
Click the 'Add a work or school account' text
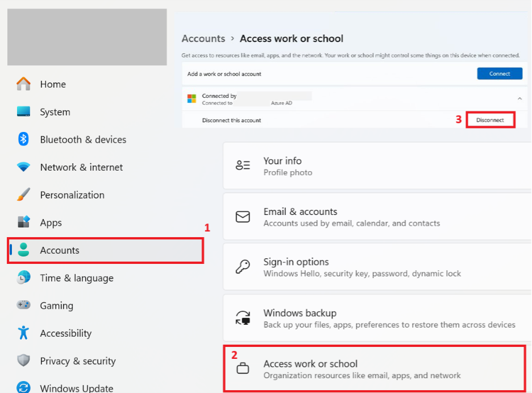pyautogui.click(x=225, y=74)
